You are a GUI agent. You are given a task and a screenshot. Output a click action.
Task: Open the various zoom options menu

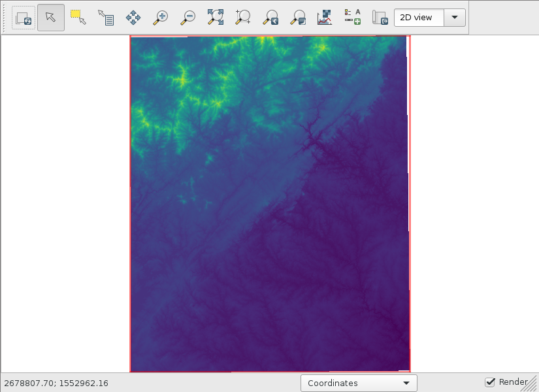click(x=298, y=18)
